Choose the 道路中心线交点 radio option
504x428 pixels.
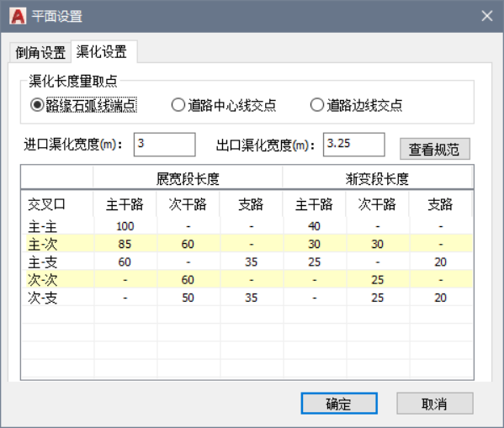224,105
